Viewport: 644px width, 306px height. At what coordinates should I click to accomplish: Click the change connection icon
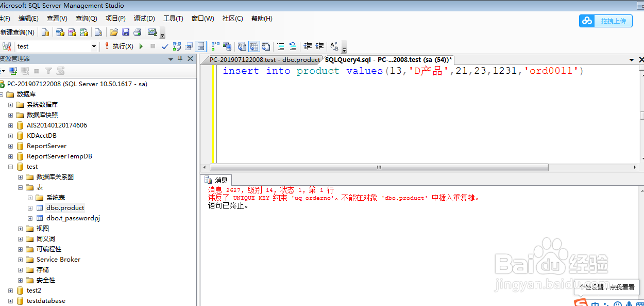click(7, 46)
